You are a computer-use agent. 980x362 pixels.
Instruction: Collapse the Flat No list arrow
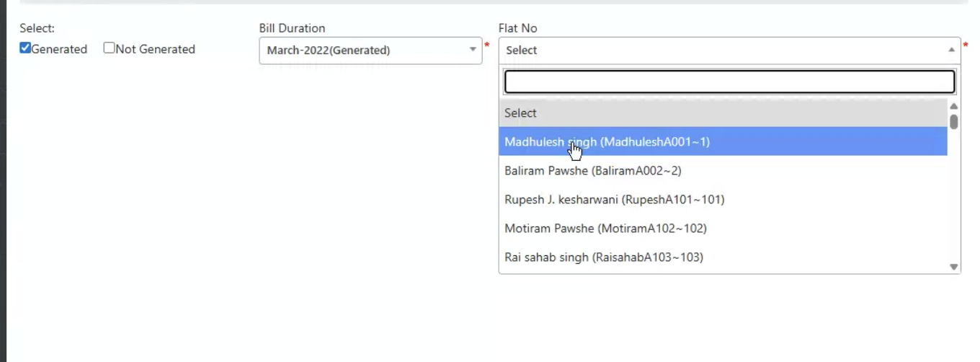(951, 50)
